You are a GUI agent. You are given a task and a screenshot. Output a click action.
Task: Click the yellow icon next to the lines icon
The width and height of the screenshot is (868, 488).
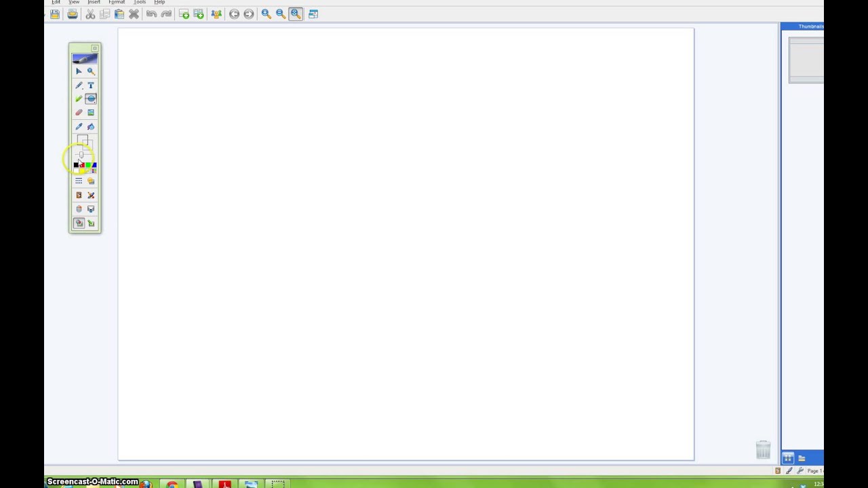tap(91, 181)
